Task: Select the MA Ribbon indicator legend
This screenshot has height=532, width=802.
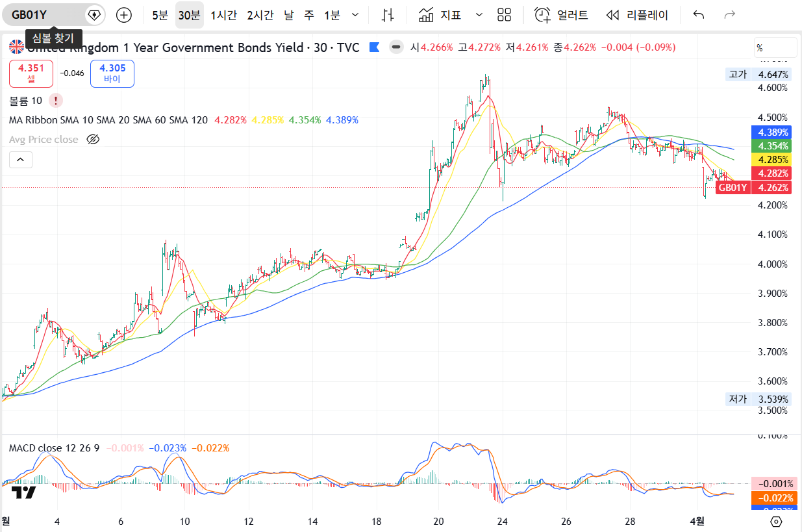Action: click(108, 120)
